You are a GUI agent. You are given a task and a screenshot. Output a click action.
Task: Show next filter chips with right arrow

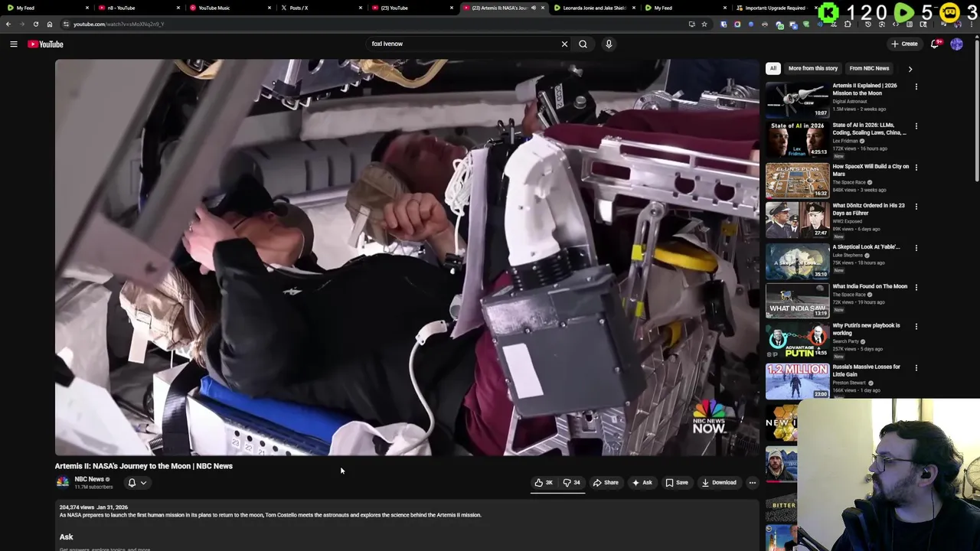[x=910, y=69]
